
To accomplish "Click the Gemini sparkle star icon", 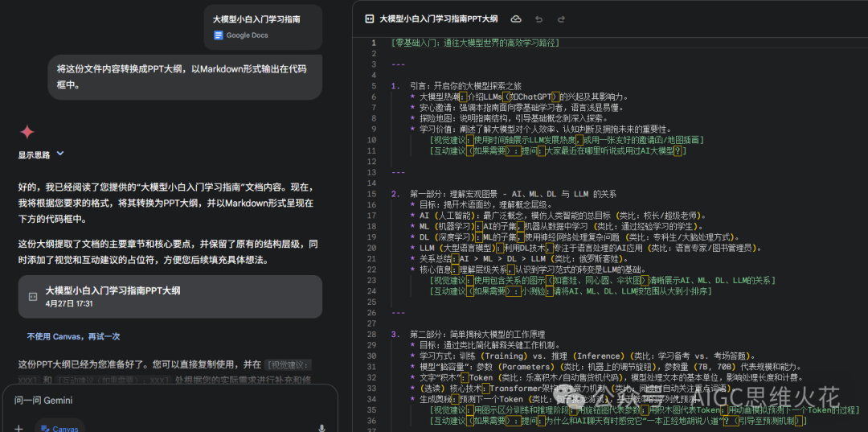I will (x=27, y=132).
